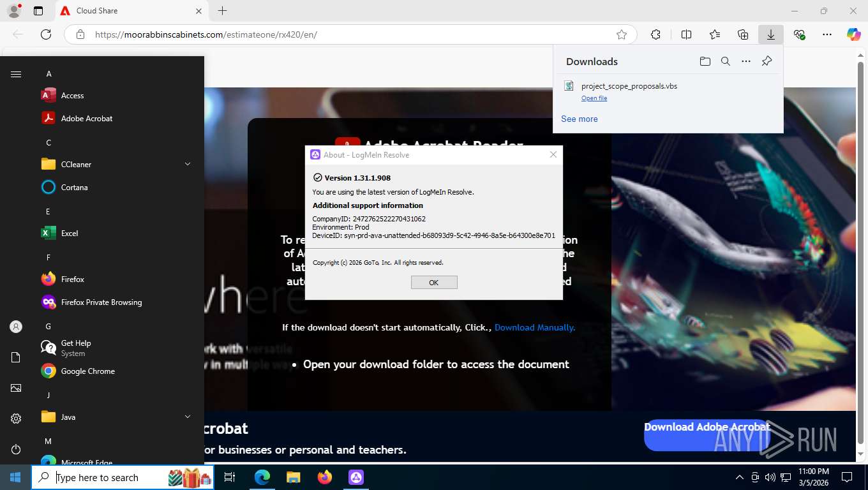Open LogMeIn Resolve taskbar icon
The width and height of the screenshot is (868, 490).
[x=356, y=477]
